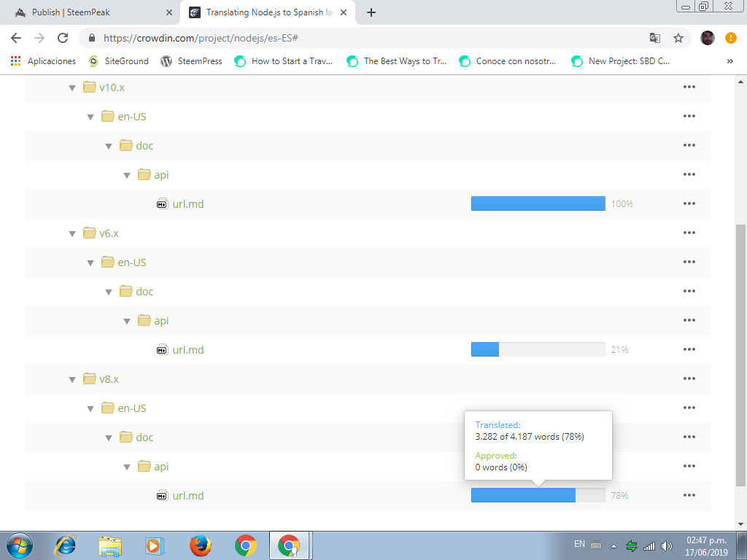Screen dimensions: 747x560
Task: Open the v6.x url.md file
Action: point(187,350)
